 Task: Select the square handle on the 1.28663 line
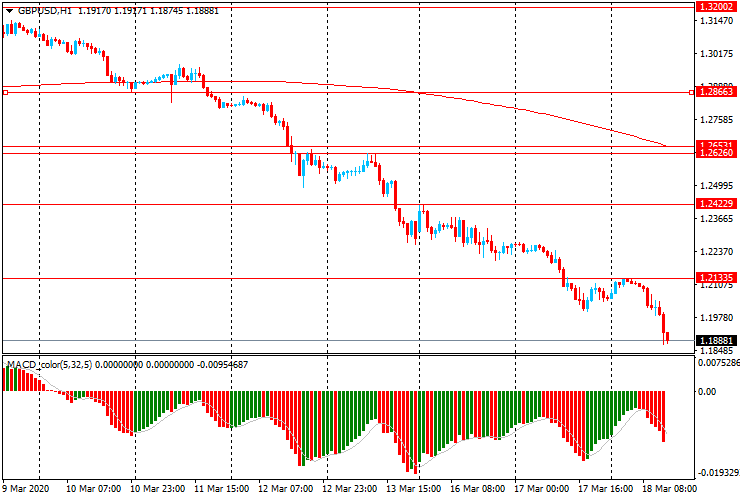pyautogui.click(x=6, y=92)
